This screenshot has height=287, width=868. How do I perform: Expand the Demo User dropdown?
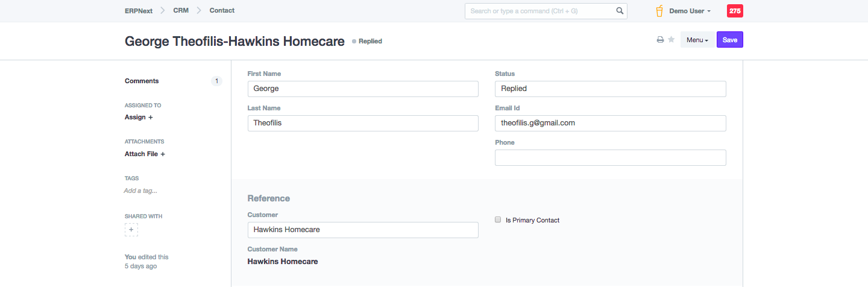click(x=690, y=11)
